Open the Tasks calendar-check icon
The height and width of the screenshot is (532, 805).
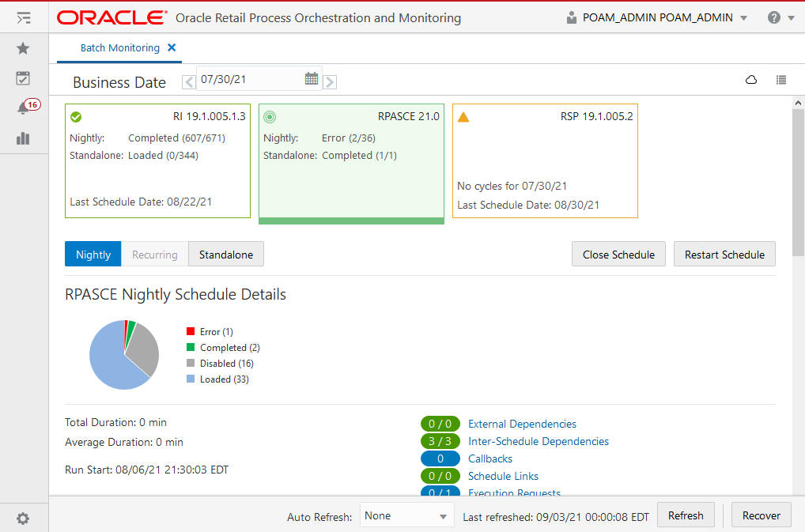point(23,78)
